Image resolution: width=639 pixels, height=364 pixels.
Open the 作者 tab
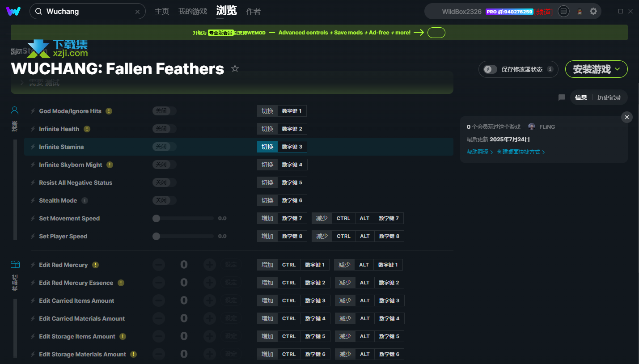pyautogui.click(x=254, y=11)
